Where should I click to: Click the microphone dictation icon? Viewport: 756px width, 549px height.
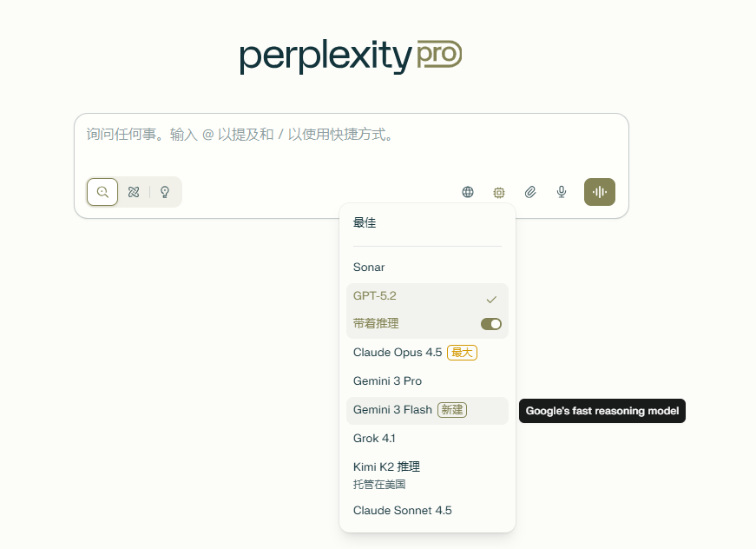(x=561, y=192)
